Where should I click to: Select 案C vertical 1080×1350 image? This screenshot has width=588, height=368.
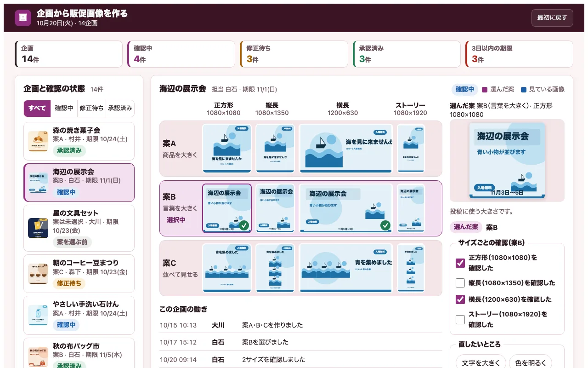click(275, 268)
